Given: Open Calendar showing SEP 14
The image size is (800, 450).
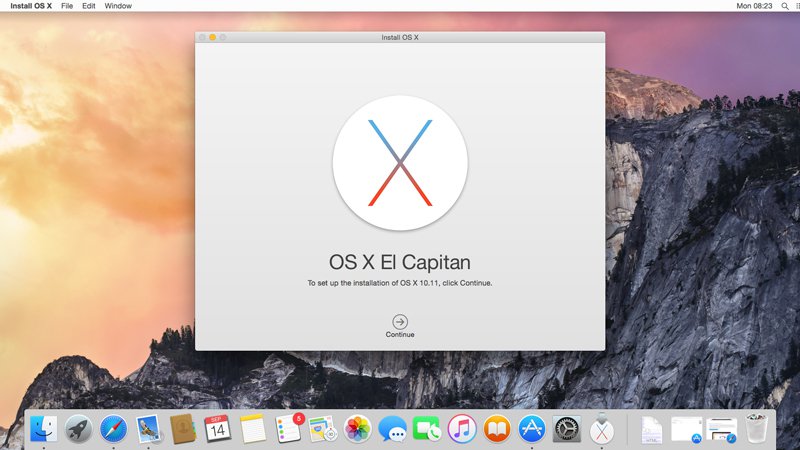Looking at the screenshot, I should click(217, 429).
